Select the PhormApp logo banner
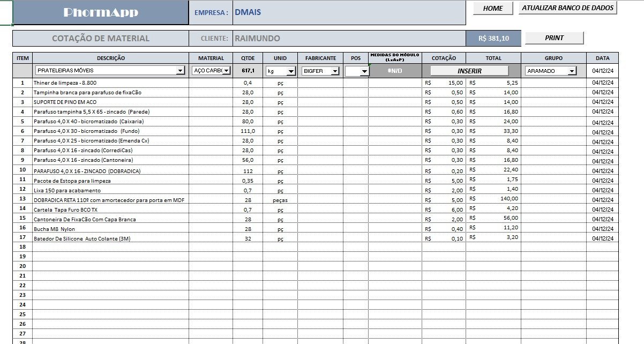Screen dimensions: 644x344 pos(101,12)
